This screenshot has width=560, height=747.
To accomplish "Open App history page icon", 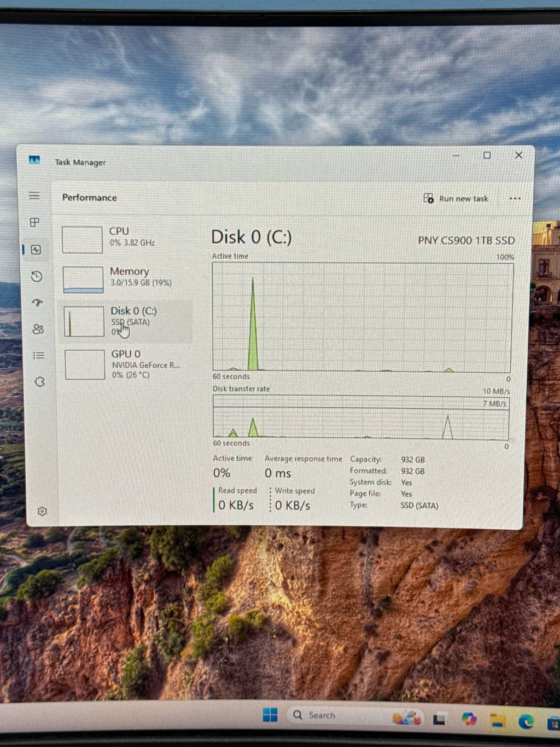I will 37,276.
